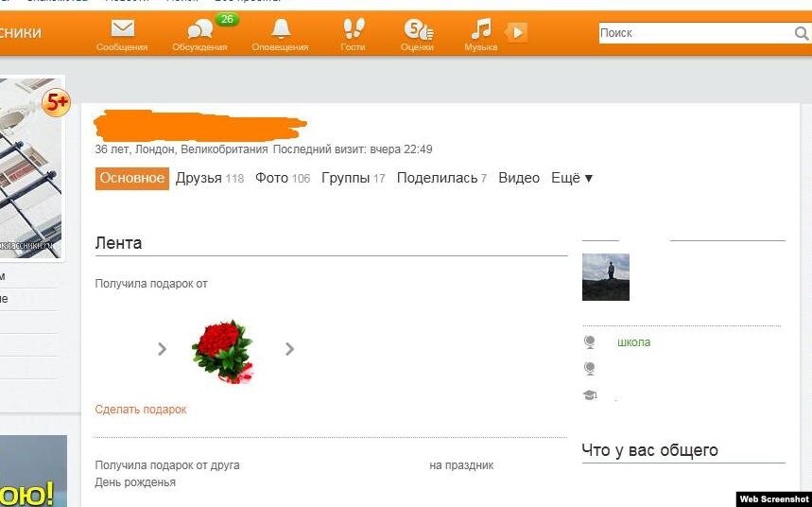The height and width of the screenshot is (507, 812).
Task: Click the red roses gift image
Action: tap(223, 351)
